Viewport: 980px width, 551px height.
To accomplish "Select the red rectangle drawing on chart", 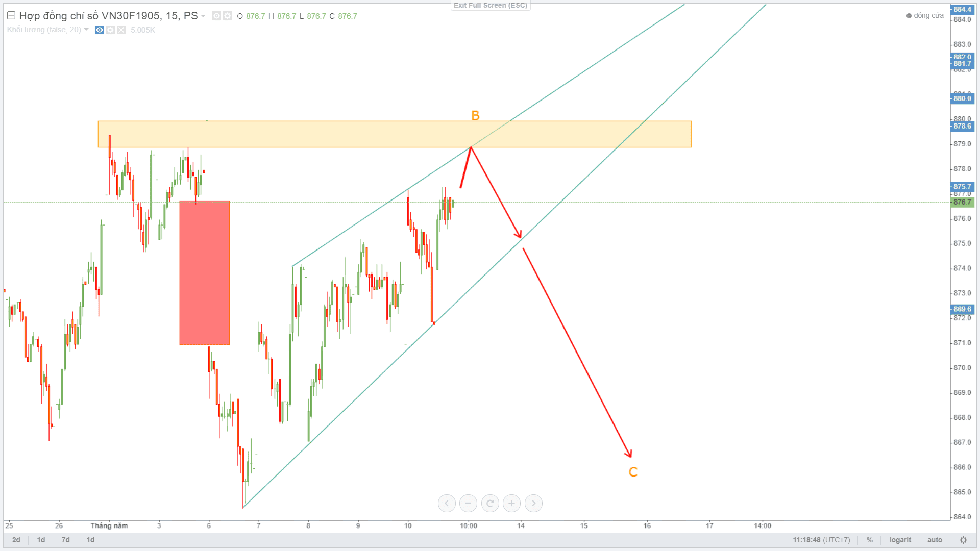I will click(205, 273).
